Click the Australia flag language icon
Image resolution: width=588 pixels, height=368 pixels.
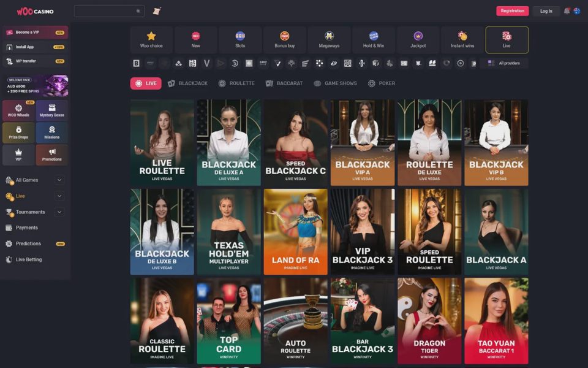[x=577, y=11]
